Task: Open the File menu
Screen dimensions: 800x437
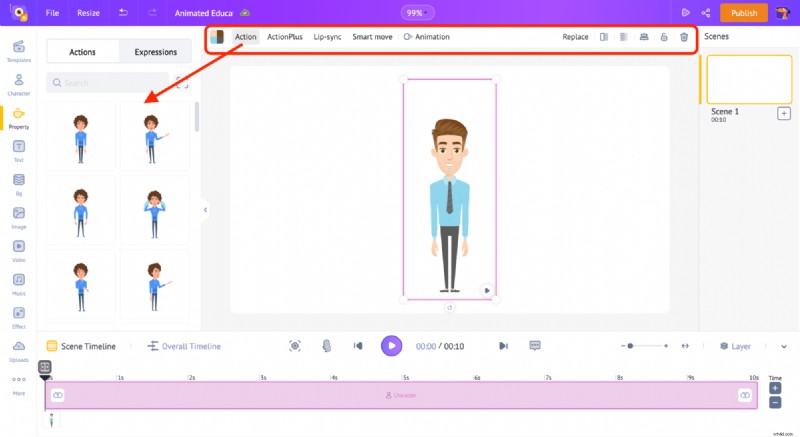Action: 53,13
